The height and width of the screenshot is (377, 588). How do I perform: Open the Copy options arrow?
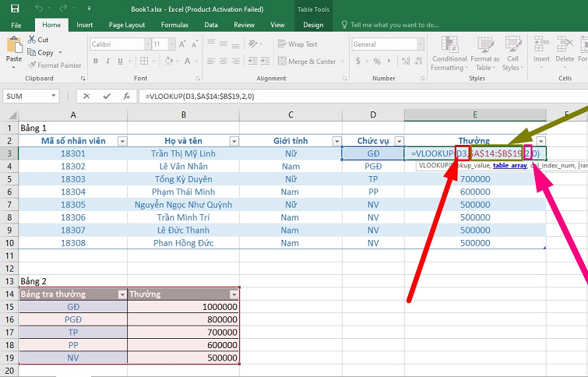tap(61, 52)
